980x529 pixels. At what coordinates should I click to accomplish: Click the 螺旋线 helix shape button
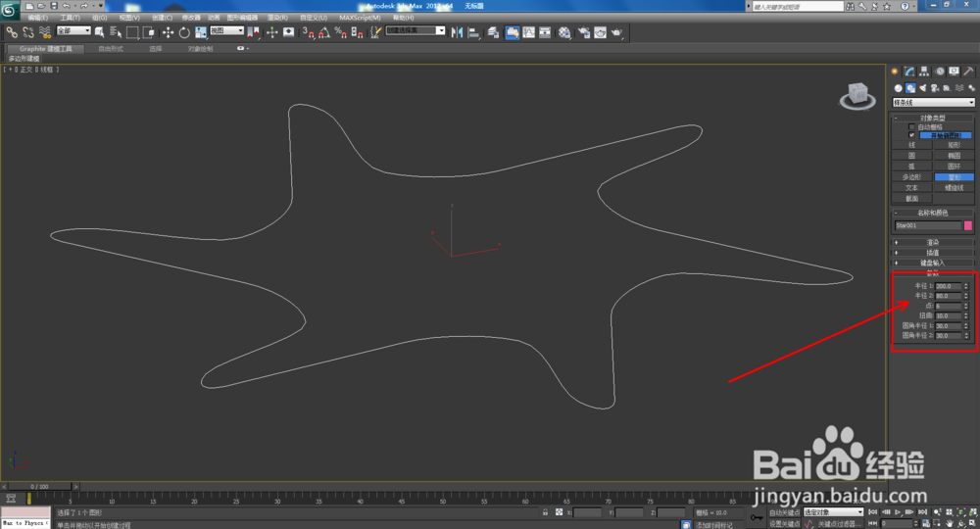pyautogui.click(x=954, y=188)
